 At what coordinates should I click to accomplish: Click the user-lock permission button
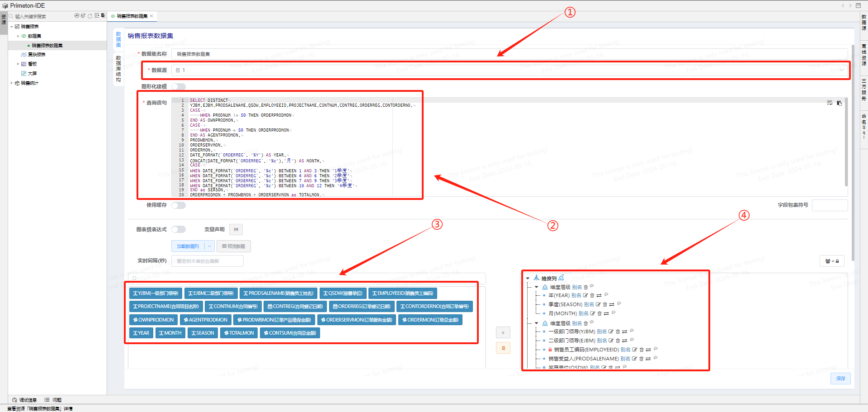832,261
